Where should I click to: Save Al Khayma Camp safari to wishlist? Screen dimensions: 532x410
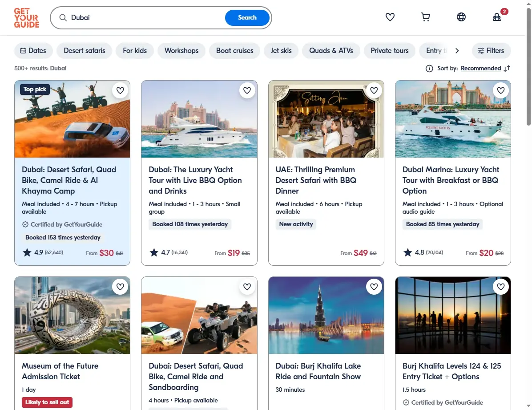click(x=120, y=90)
